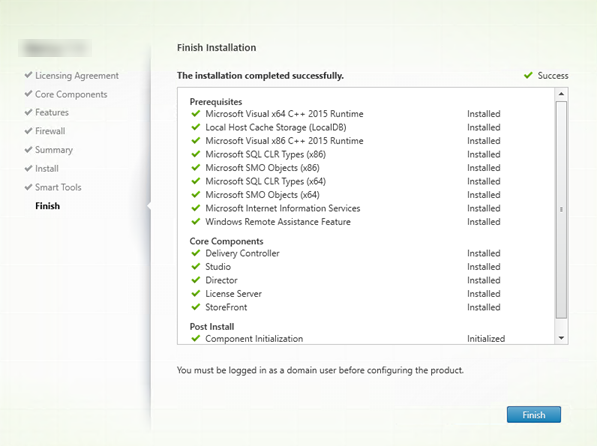
Task: Click the 'Microsoft Visual x64 C++ 2015 Runtime' text
Action: click(284, 113)
